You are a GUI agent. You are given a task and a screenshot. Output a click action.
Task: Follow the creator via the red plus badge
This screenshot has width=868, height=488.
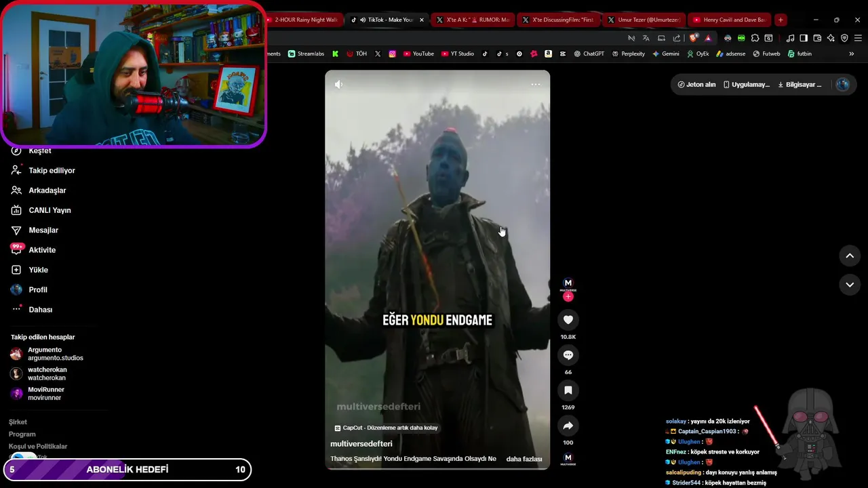click(568, 296)
